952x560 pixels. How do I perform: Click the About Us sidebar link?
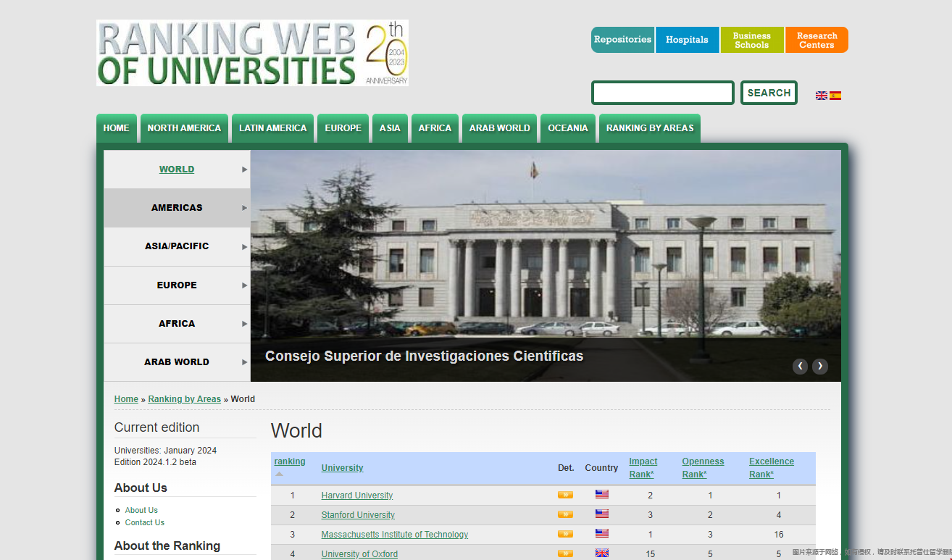tap(141, 510)
